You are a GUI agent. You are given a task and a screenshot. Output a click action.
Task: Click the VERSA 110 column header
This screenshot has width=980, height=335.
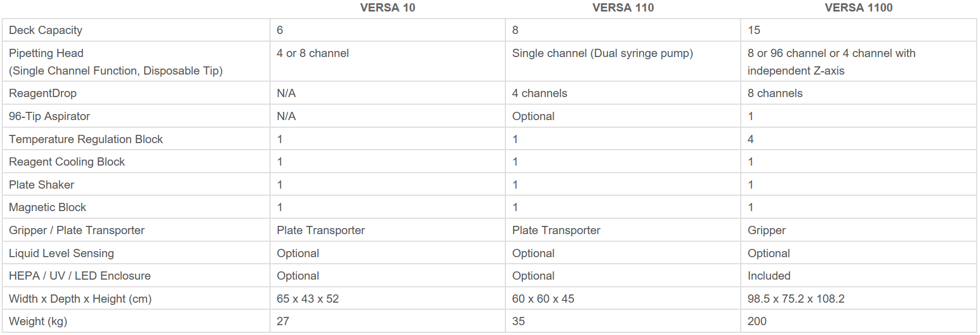click(x=623, y=8)
